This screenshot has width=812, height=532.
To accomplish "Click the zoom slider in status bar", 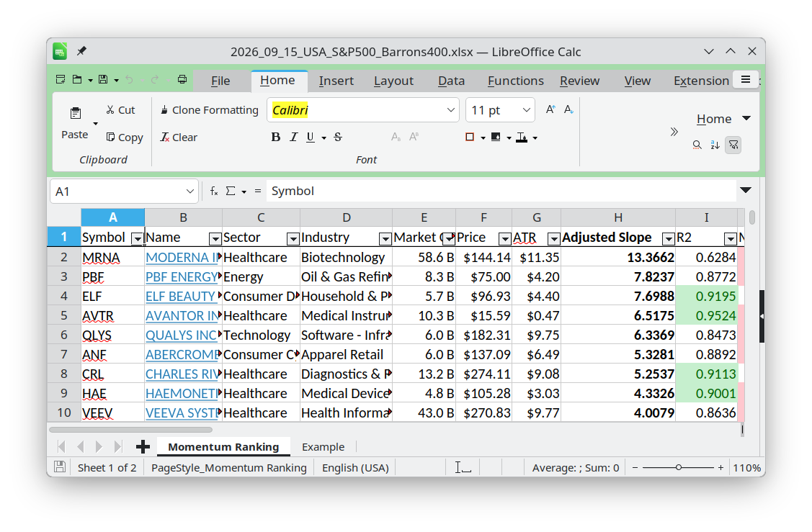I will click(679, 467).
